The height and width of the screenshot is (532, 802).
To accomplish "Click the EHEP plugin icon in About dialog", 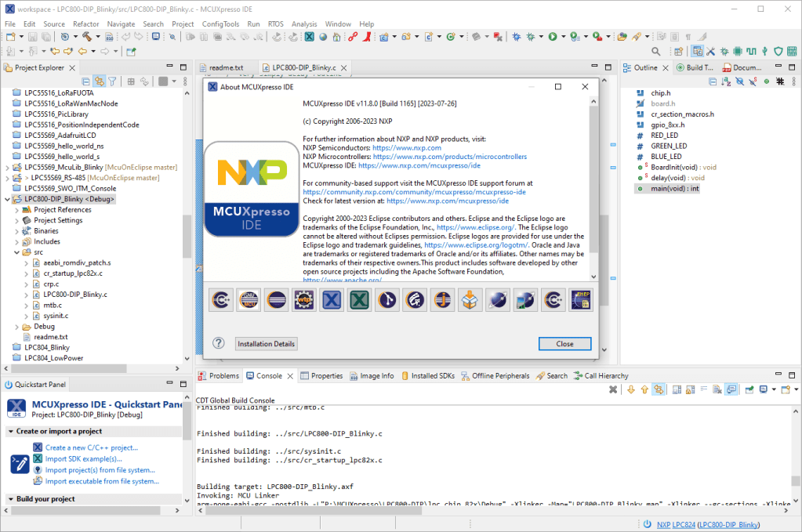I will pos(582,300).
